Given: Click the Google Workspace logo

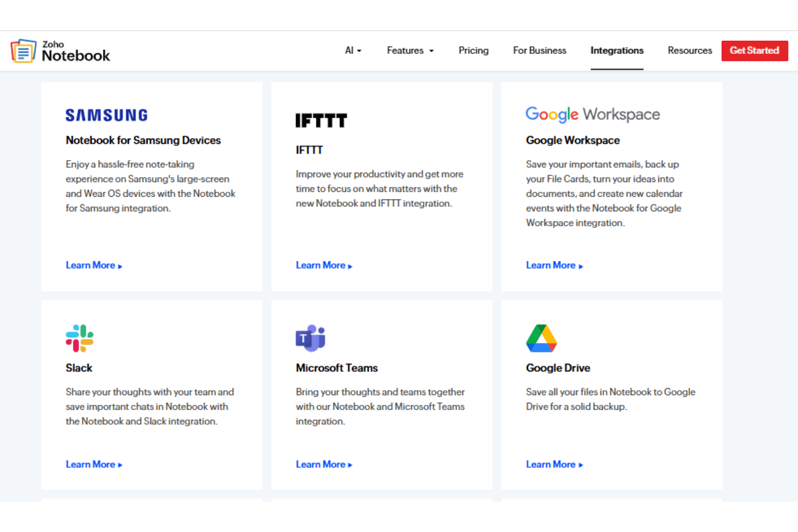Looking at the screenshot, I should 593,114.
